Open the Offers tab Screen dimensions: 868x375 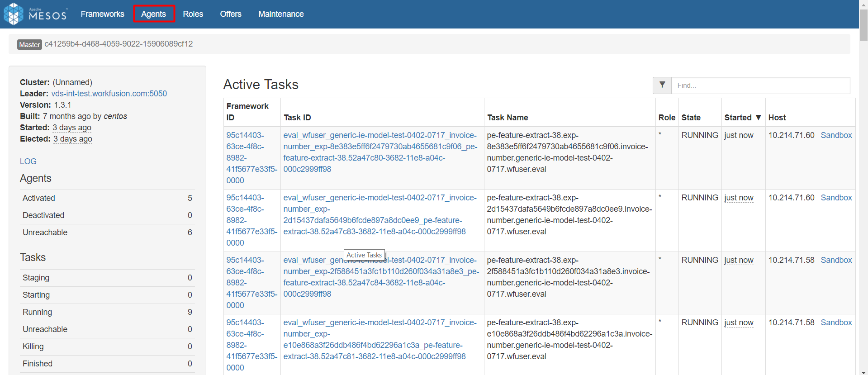click(x=231, y=14)
